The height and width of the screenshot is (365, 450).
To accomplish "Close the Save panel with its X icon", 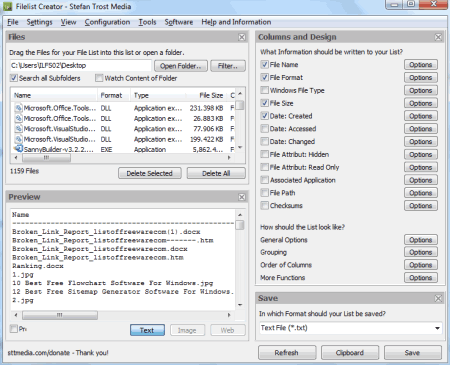I will pos(438,298).
